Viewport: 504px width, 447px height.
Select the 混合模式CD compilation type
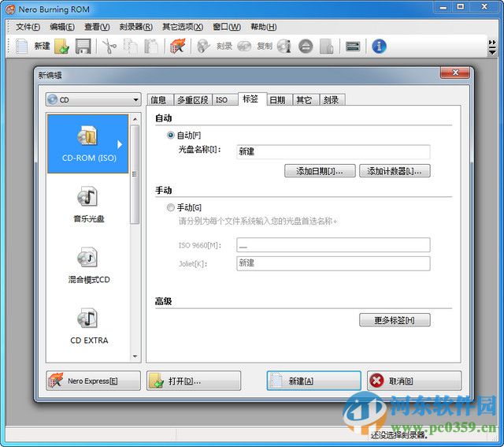click(x=88, y=265)
